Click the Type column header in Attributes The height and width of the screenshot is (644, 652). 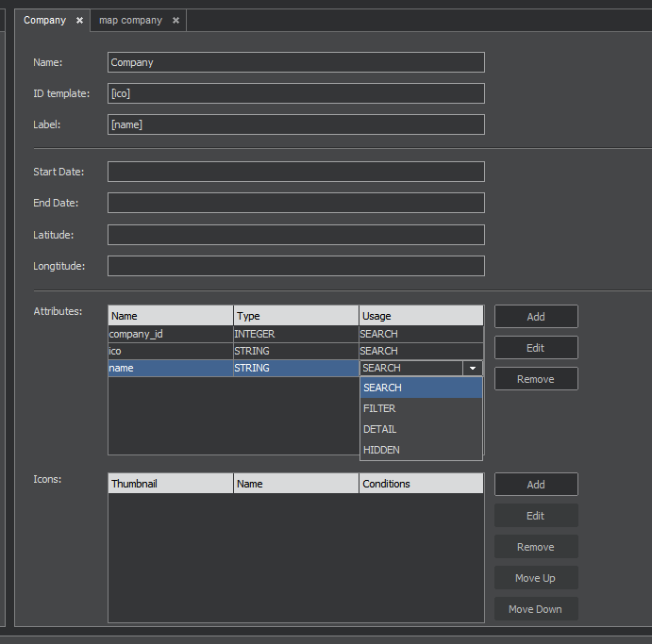[x=295, y=316]
